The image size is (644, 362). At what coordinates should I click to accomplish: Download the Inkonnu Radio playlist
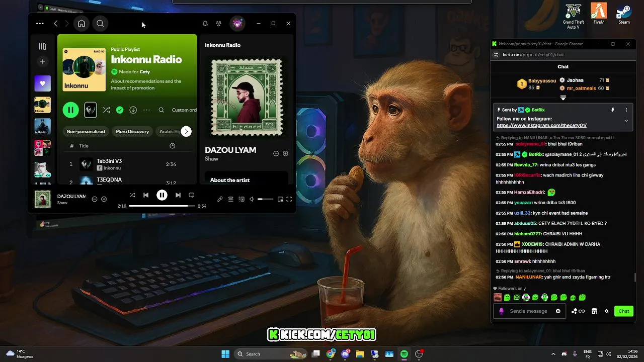click(x=133, y=110)
